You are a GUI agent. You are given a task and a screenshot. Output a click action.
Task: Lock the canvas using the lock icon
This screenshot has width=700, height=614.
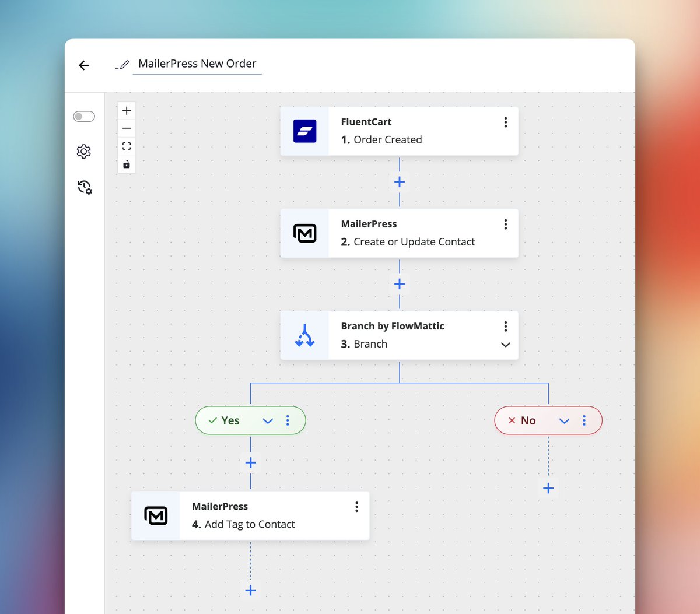tap(126, 164)
